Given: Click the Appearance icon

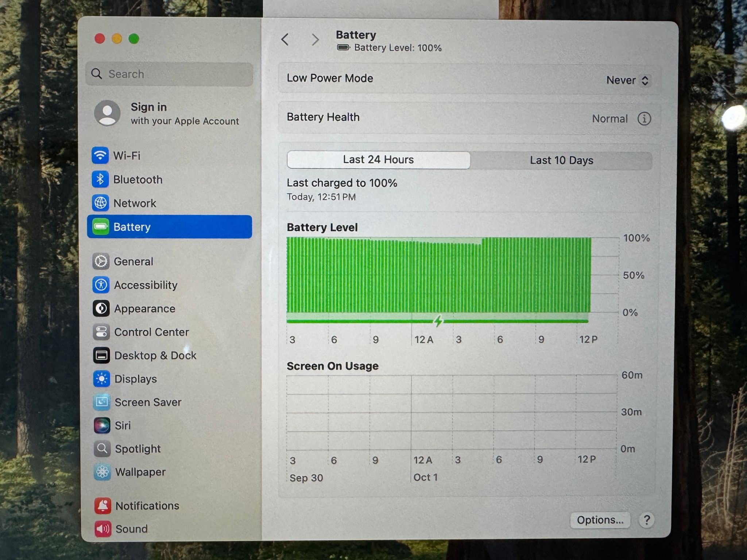Looking at the screenshot, I should (x=101, y=308).
